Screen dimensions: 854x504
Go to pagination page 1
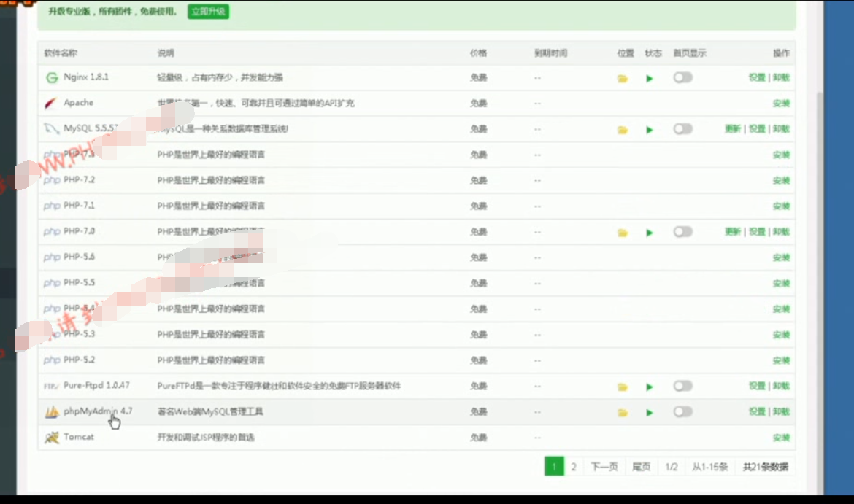point(554,467)
